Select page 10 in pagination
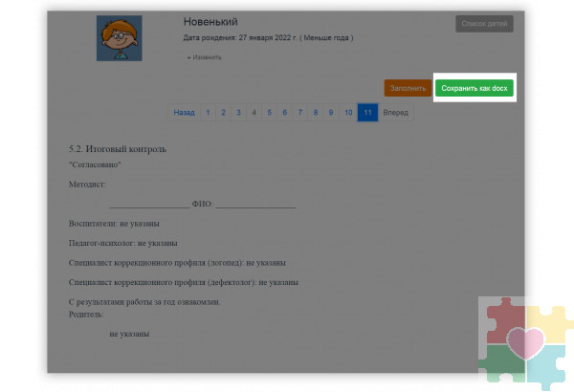This screenshot has height=392, width=574. [347, 112]
